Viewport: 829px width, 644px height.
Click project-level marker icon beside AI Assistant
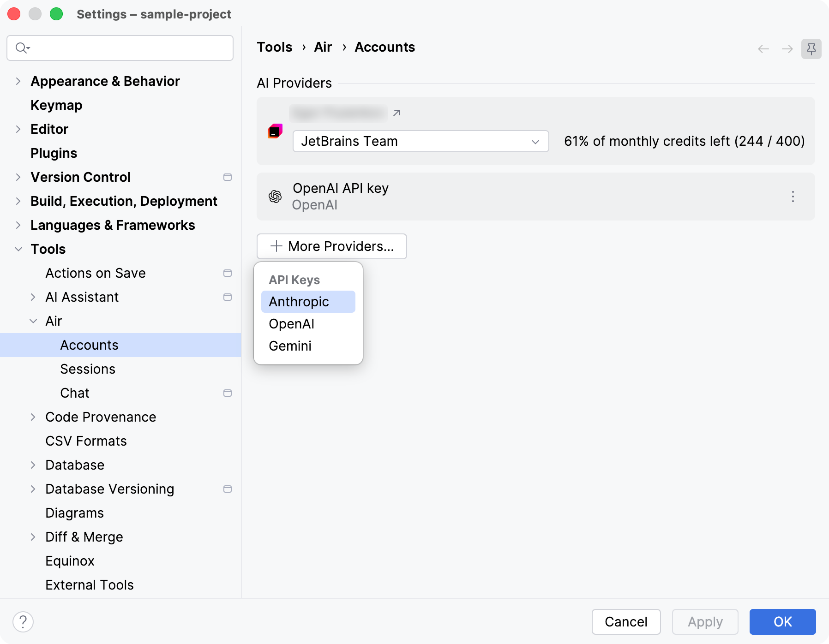point(228,297)
